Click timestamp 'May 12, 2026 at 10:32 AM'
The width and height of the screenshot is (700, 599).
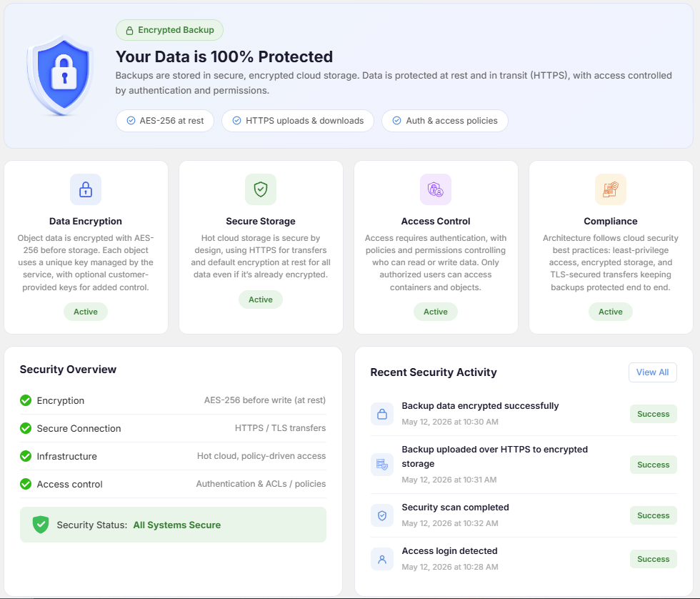coord(450,523)
